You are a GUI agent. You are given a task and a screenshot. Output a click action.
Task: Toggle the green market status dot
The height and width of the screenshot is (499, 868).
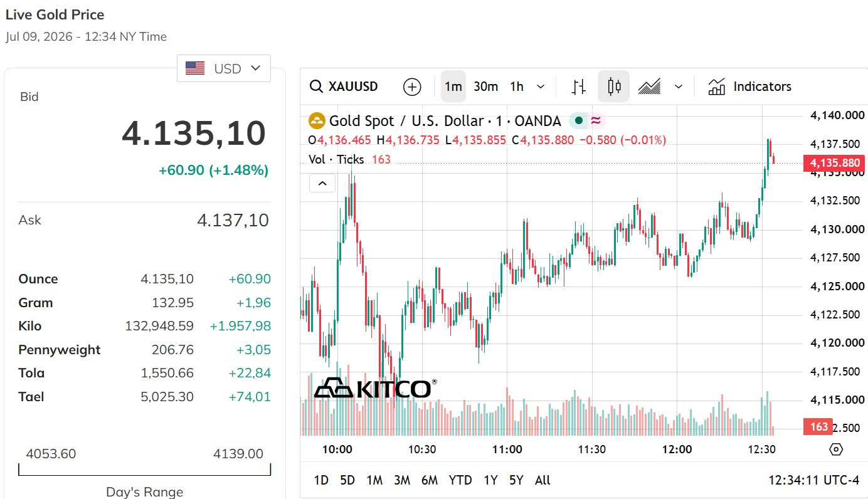578,120
